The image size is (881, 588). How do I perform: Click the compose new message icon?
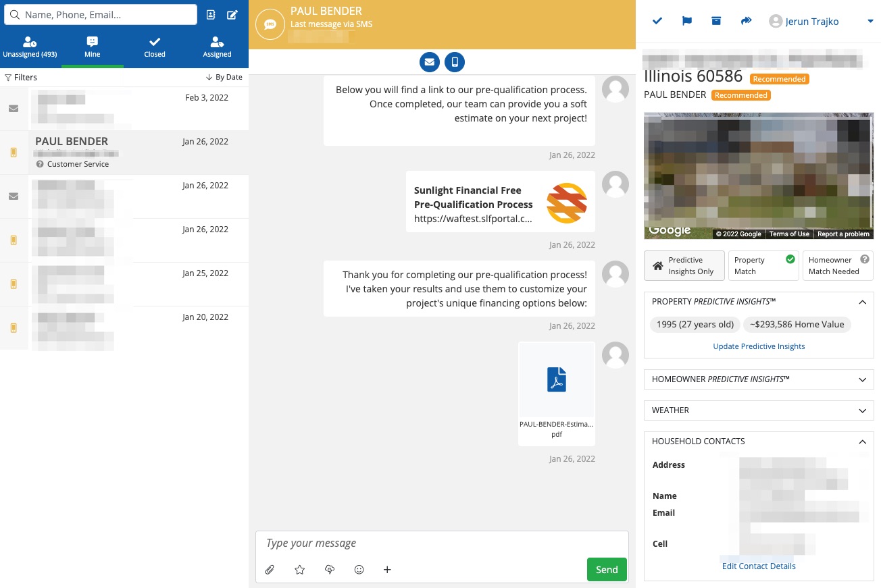click(232, 15)
